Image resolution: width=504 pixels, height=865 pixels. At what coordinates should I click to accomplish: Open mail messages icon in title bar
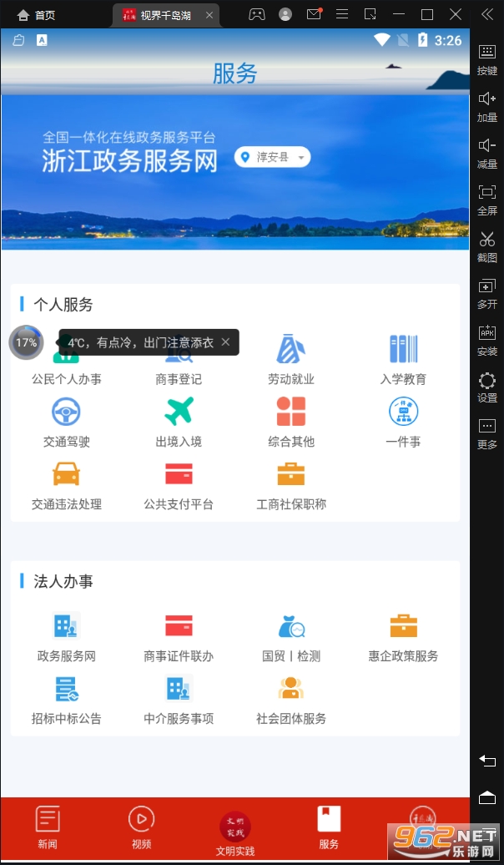[x=314, y=14]
